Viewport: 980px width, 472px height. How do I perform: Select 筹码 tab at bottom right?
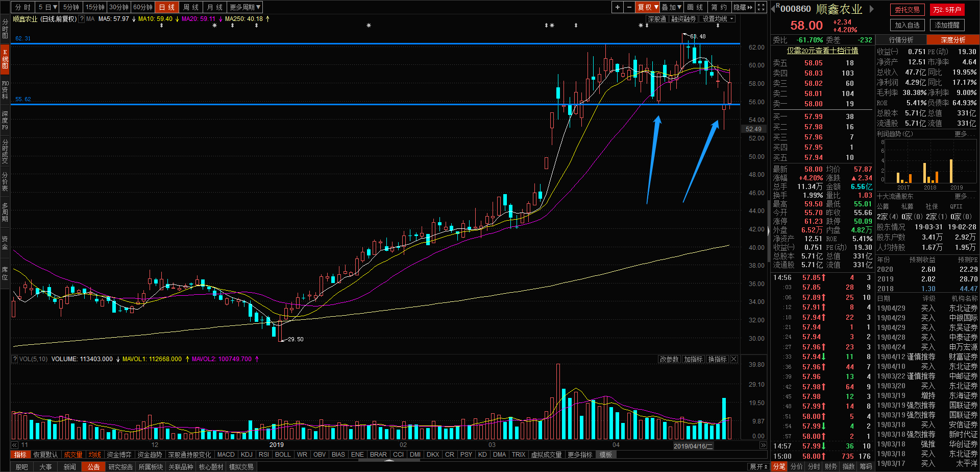pos(866,467)
